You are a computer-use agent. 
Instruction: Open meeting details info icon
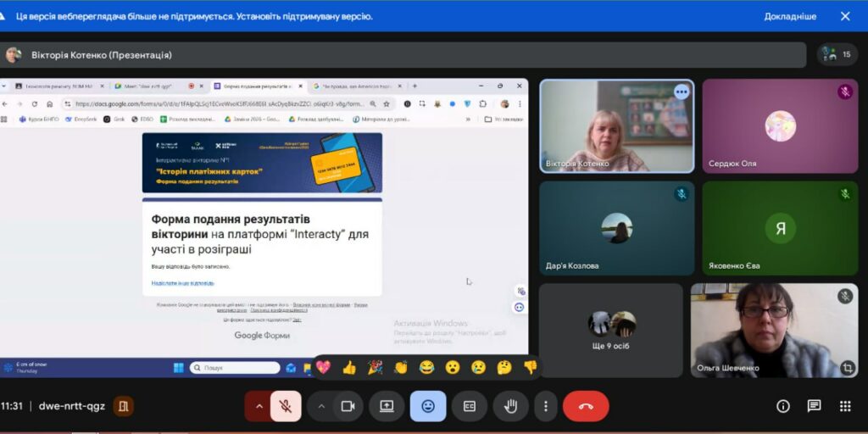(783, 406)
